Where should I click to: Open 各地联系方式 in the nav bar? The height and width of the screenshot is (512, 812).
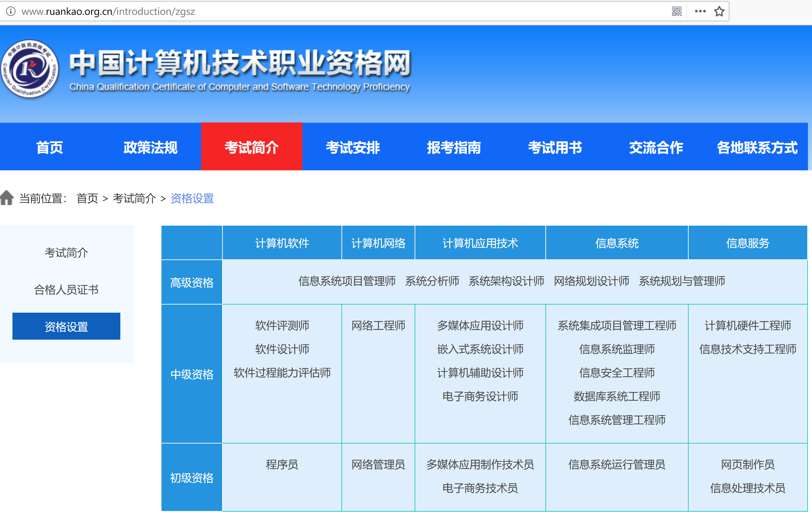pyautogui.click(x=757, y=147)
